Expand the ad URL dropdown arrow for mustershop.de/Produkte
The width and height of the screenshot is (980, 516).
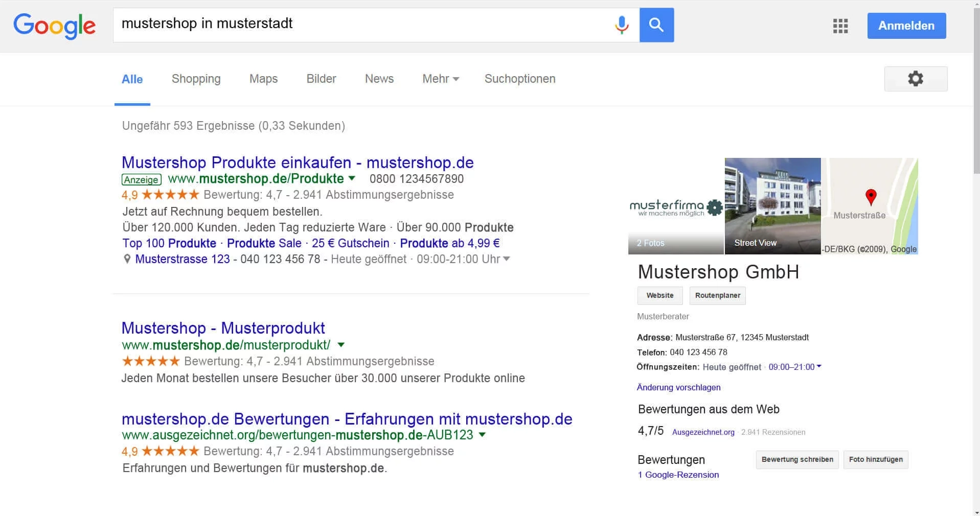click(352, 178)
